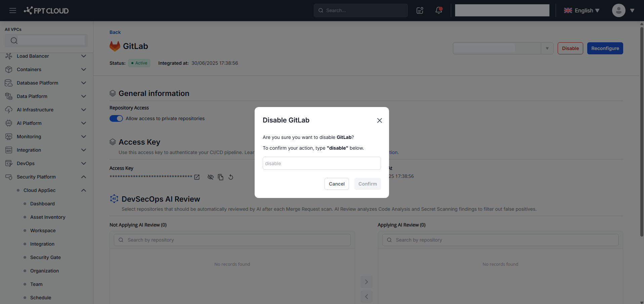This screenshot has height=304, width=644.
Task: Open Dashboard under Cloud AppSec
Action: click(x=42, y=204)
